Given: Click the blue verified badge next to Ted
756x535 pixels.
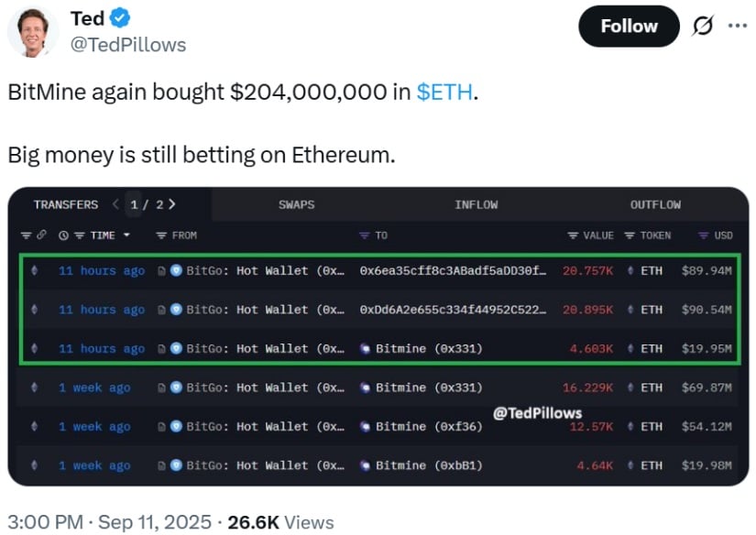Looking at the screenshot, I should pyautogui.click(x=119, y=17).
